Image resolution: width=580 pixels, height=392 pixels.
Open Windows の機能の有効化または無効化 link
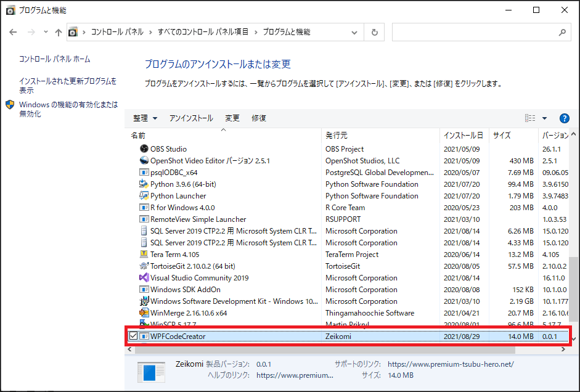68,109
